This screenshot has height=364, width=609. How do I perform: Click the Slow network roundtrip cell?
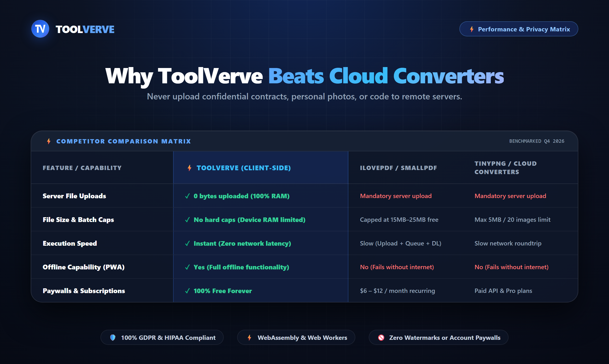click(x=508, y=244)
